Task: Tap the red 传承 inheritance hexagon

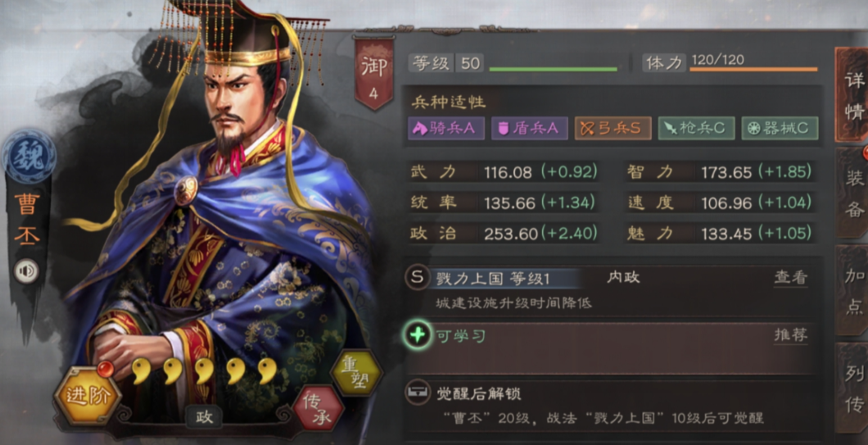Action: click(319, 408)
